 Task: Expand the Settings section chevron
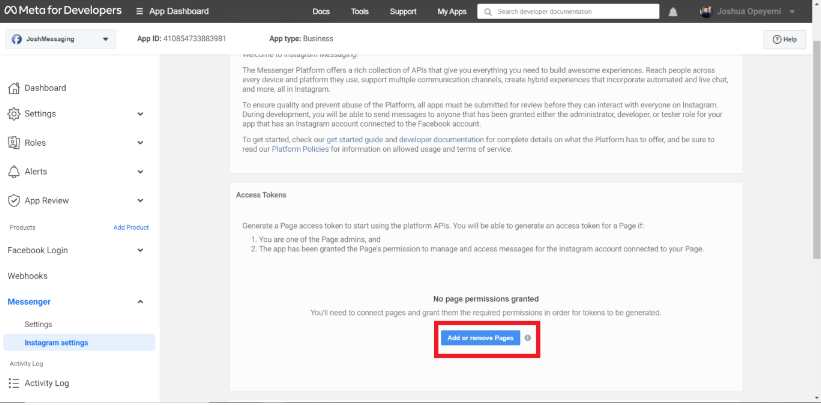pyautogui.click(x=140, y=114)
